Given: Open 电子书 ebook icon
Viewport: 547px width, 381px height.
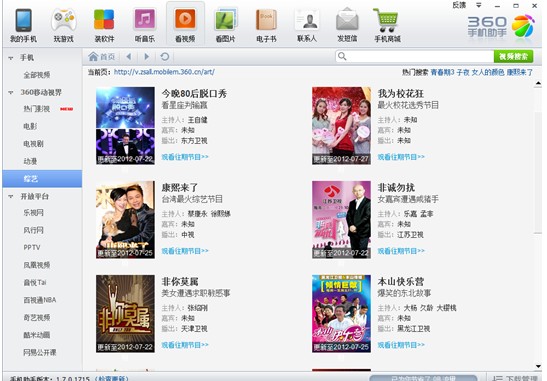Looking at the screenshot, I should pos(266,25).
